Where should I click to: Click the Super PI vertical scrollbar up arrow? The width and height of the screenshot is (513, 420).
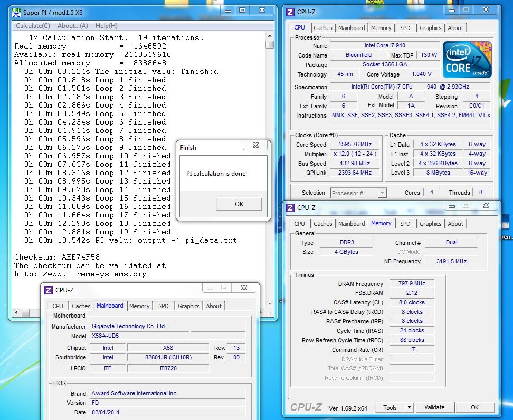(x=270, y=36)
